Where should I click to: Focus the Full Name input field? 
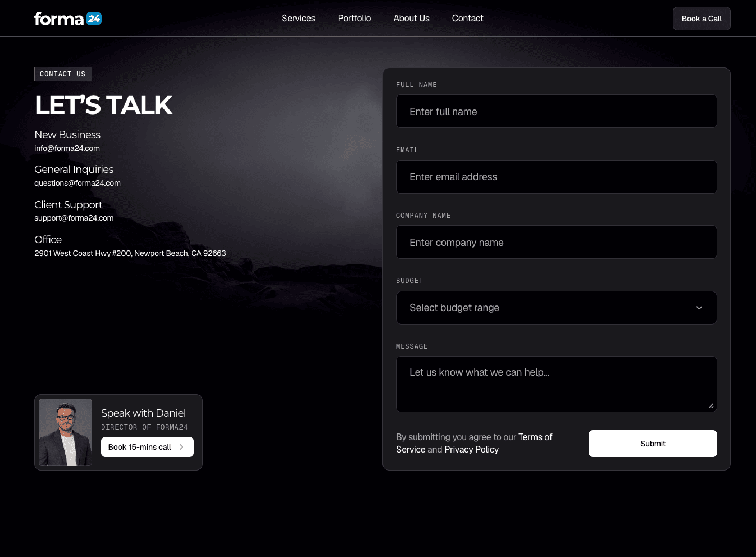[x=557, y=111]
